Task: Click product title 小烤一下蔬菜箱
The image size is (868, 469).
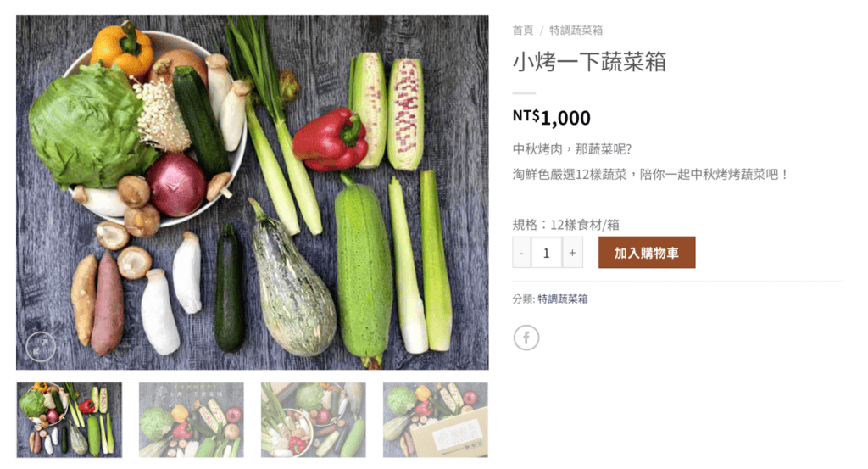Action: 589,61
